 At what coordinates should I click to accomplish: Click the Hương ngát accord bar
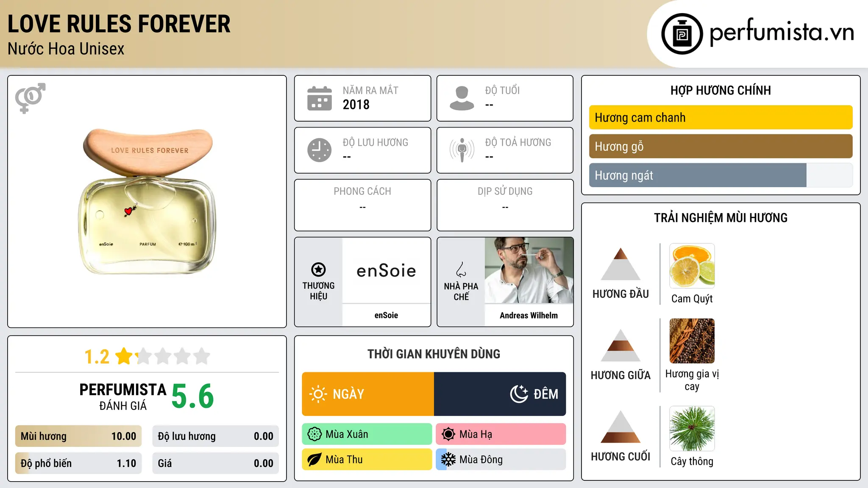tap(721, 175)
